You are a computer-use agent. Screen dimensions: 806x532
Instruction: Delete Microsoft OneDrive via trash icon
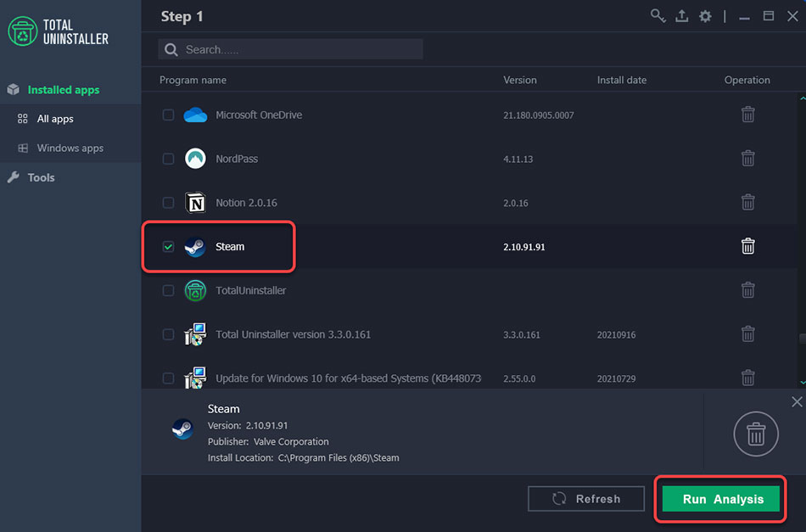pyautogui.click(x=748, y=114)
